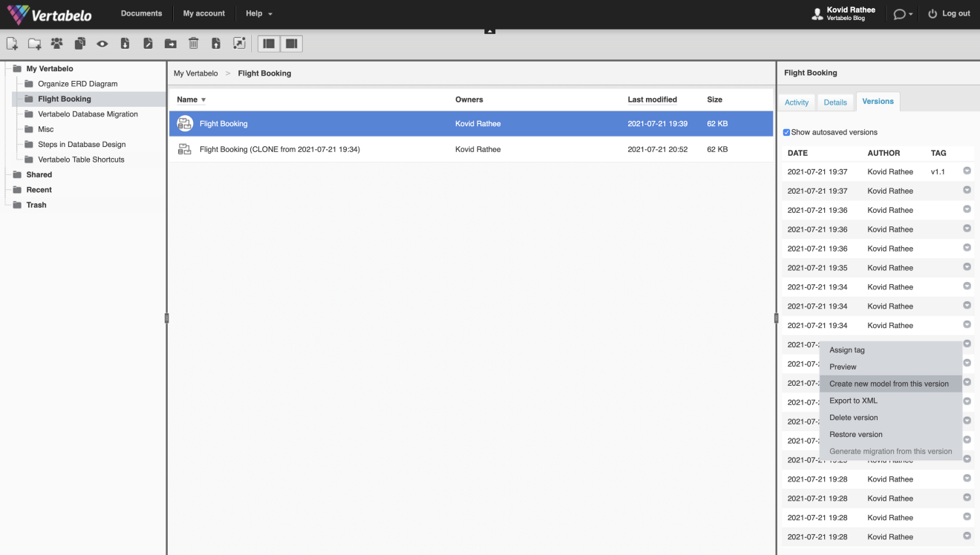Open the Misc folder
Screen dimensions: 980x555
(46, 129)
